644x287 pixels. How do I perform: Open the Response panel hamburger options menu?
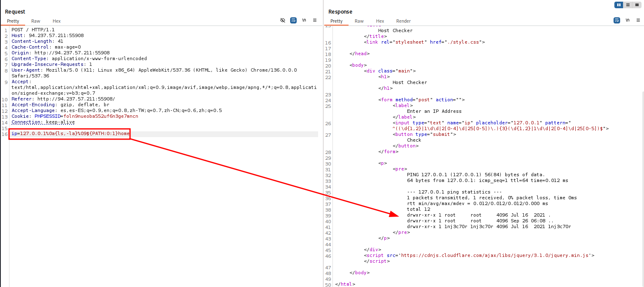point(638,20)
